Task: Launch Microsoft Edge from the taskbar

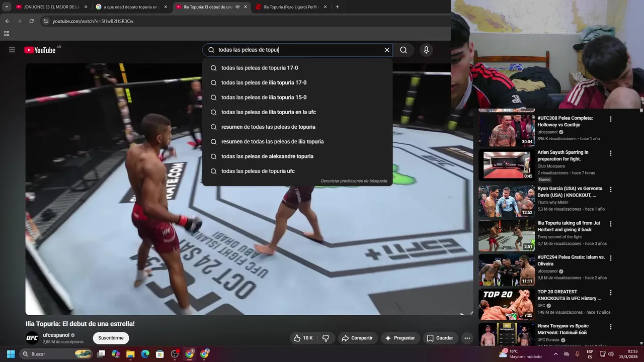Action: click(145, 354)
